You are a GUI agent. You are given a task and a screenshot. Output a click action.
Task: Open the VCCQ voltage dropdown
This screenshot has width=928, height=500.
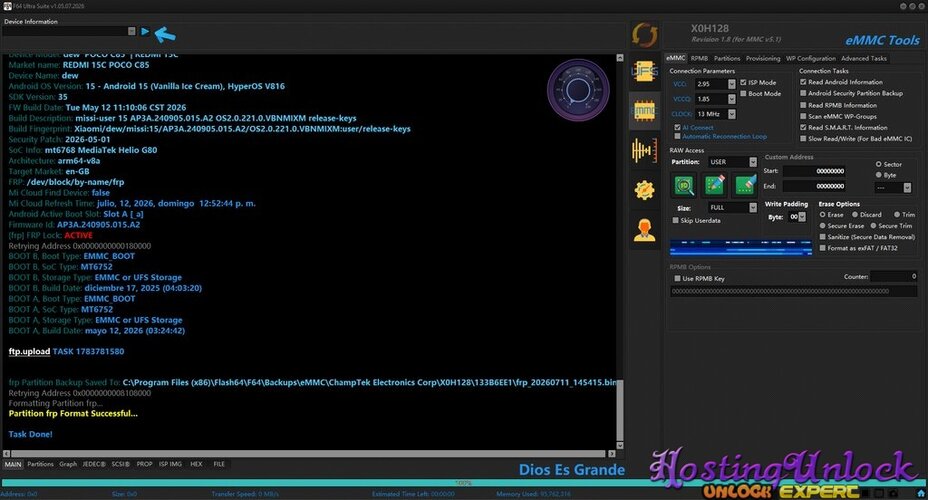click(732, 99)
